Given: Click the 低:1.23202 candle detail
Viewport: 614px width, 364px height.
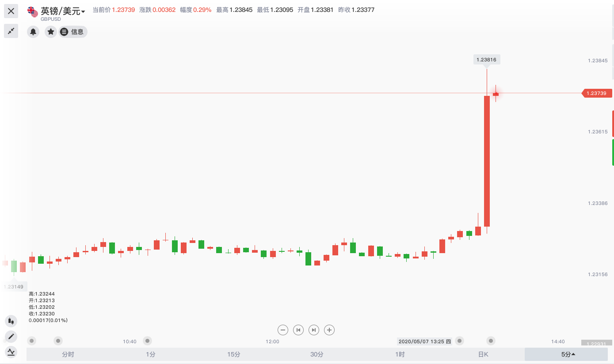Looking at the screenshot, I should coord(42,307).
